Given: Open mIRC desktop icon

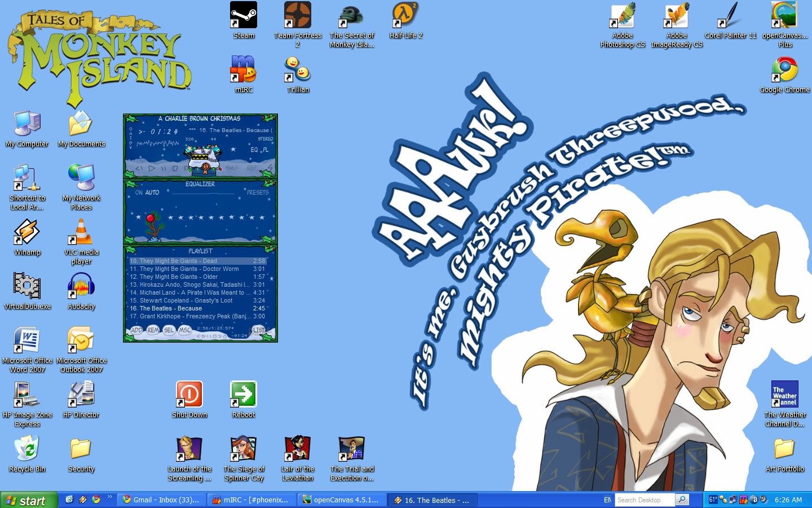Looking at the screenshot, I should click(x=244, y=75).
